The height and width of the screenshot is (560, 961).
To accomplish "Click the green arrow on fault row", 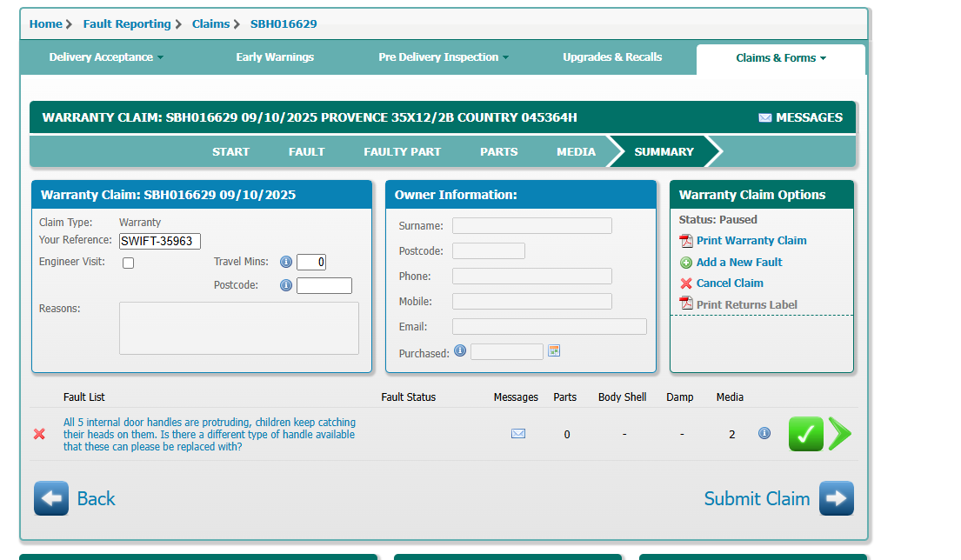I will coord(839,434).
